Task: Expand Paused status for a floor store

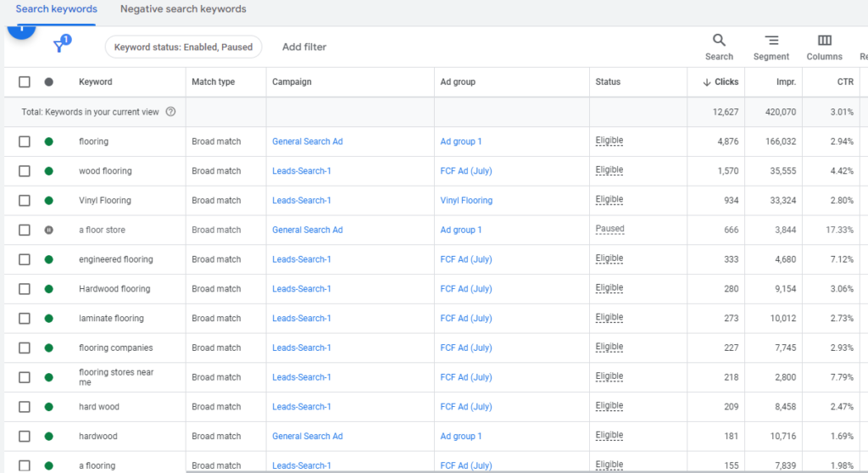Action: [x=609, y=229]
